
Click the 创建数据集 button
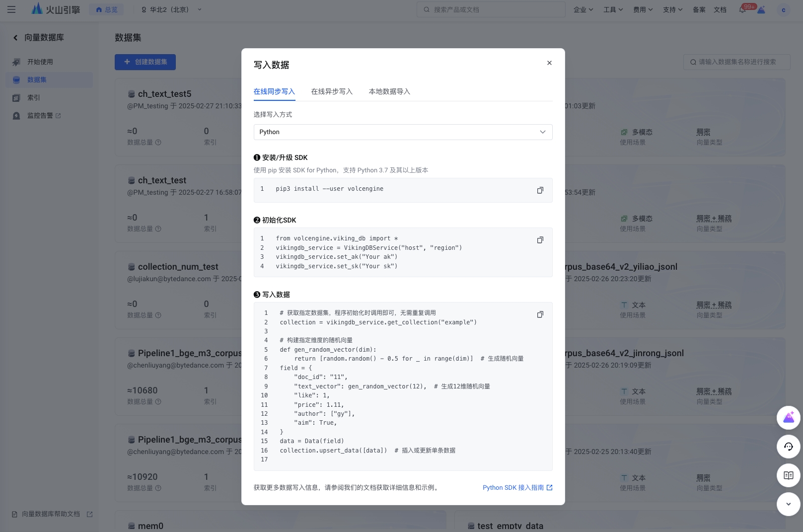click(145, 62)
